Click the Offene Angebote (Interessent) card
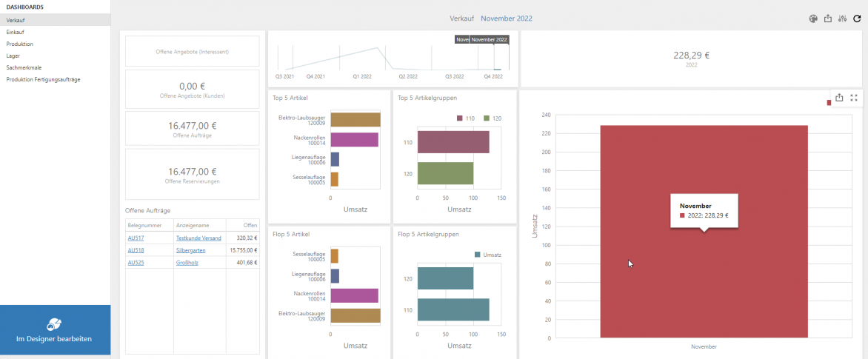Screen dimensions: 868x359 point(192,51)
